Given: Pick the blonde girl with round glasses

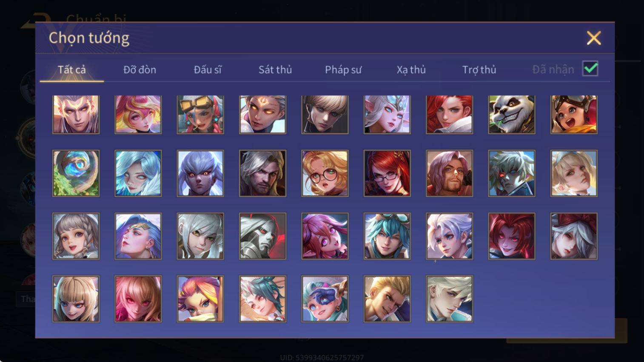Looking at the screenshot, I should pyautogui.click(x=325, y=173).
